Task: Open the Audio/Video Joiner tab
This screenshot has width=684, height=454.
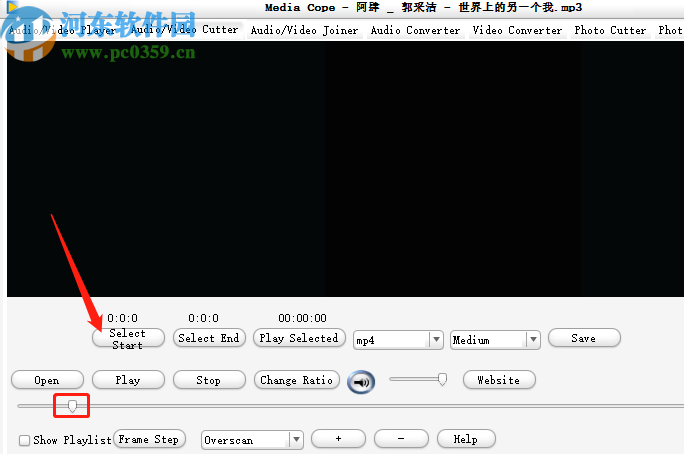Action: pyautogui.click(x=304, y=31)
